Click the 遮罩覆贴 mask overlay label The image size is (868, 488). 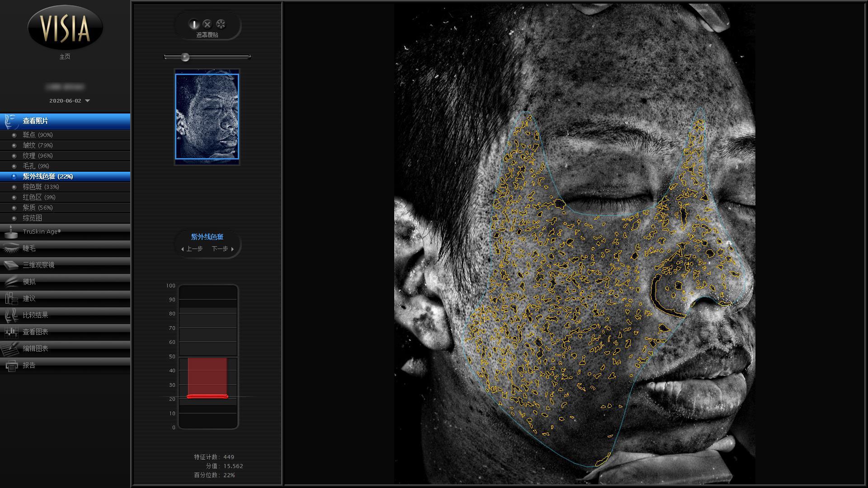pyautogui.click(x=207, y=35)
